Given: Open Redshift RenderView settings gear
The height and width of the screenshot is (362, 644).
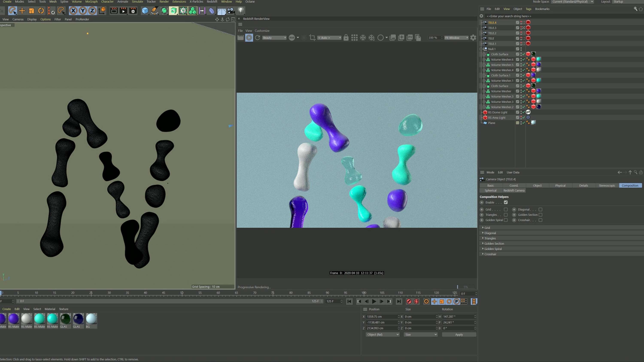Looking at the screenshot, I should coord(473,38).
